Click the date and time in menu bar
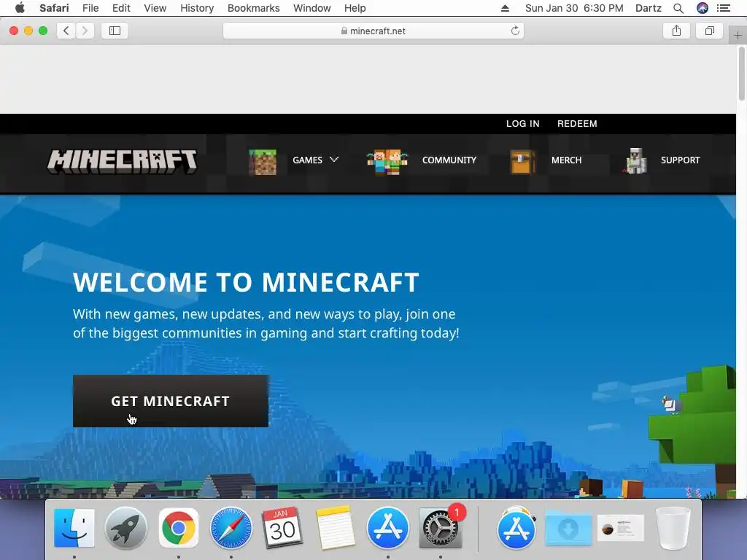Image resolution: width=747 pixels, height=560 pixels. 574,8
